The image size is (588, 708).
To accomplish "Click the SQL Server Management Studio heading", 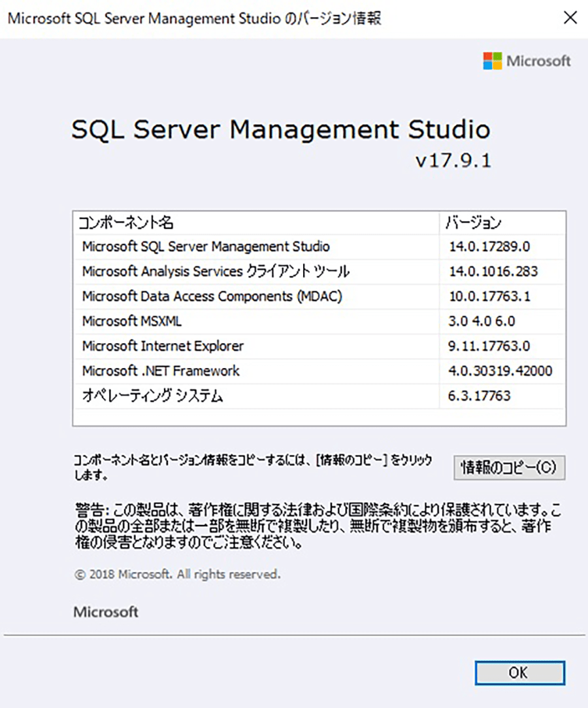I will click(x=281, y=129).
